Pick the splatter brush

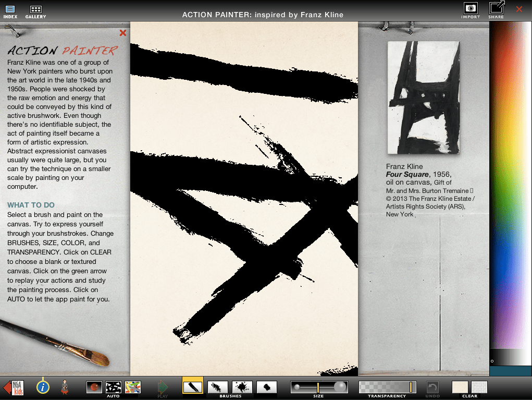coord(242,387)
